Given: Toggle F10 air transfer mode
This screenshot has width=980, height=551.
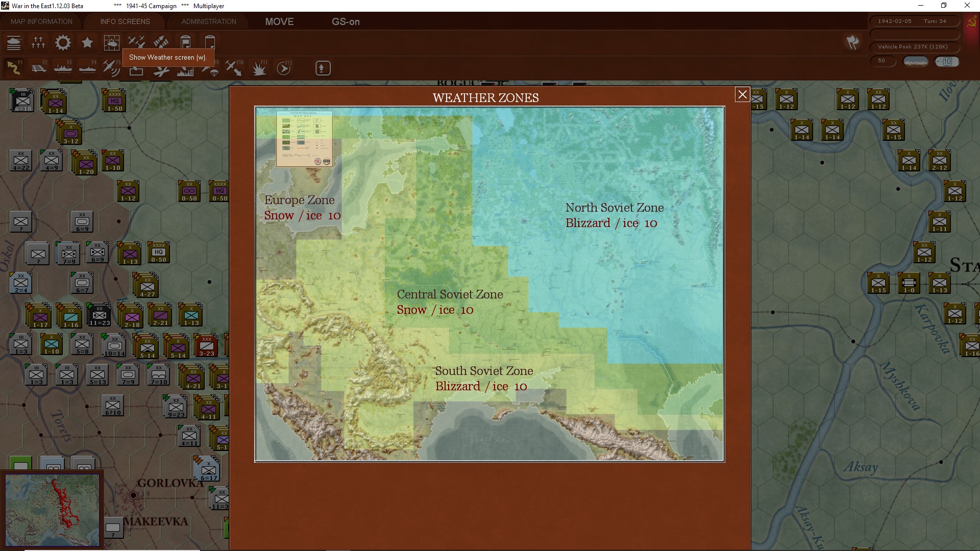Looking at the screenshot, I should point(235,68).
